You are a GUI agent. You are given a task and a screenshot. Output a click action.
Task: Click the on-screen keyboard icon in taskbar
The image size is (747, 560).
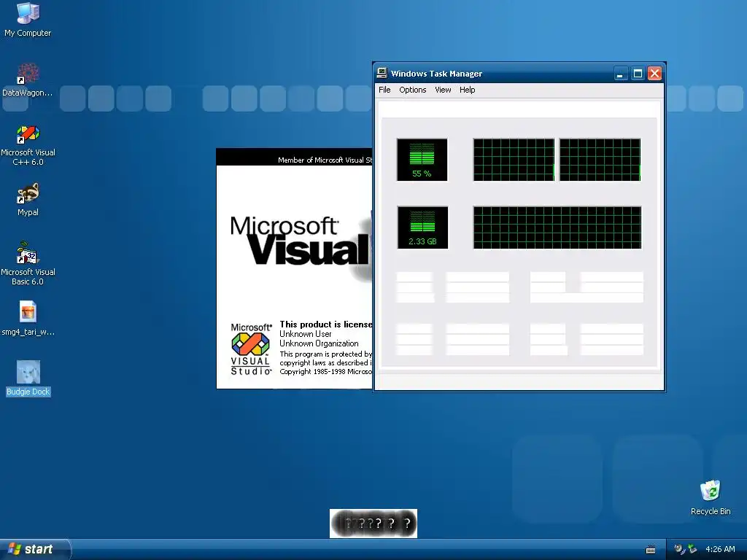point(650,550)
